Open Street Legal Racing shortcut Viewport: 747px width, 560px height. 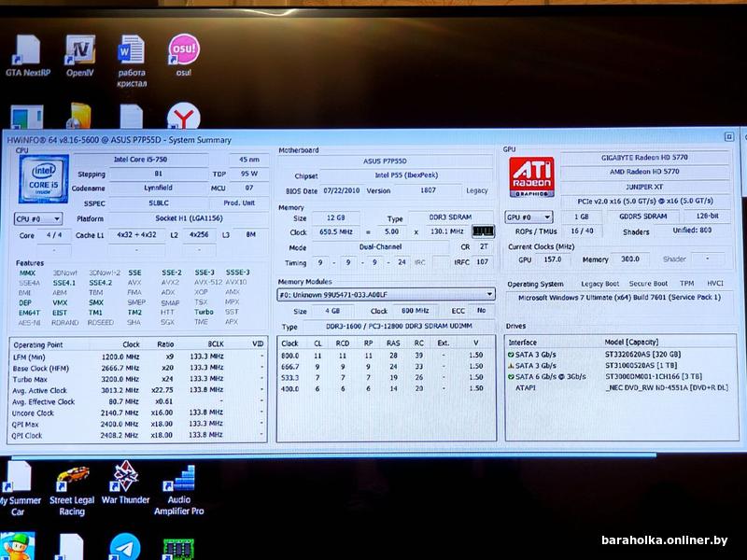pos(72,478)
